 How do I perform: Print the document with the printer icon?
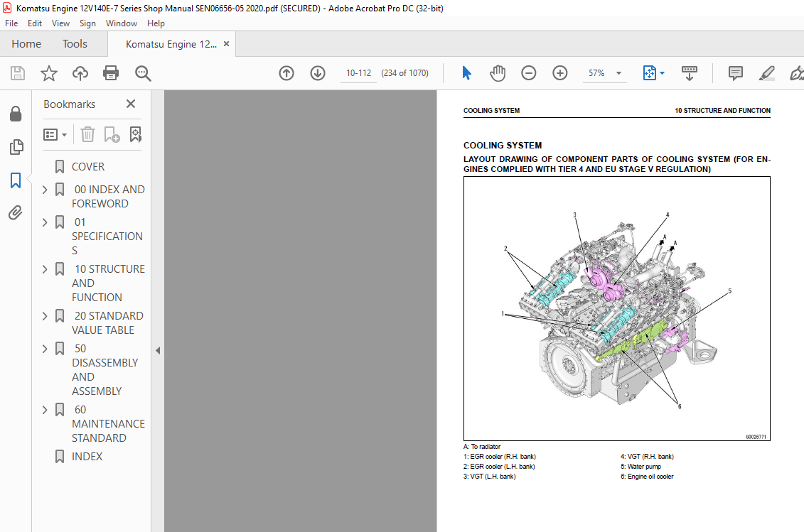coord(111,73)
